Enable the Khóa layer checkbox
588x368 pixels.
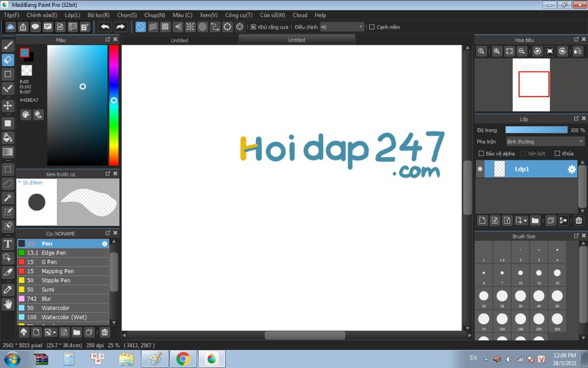coord(557,154)
